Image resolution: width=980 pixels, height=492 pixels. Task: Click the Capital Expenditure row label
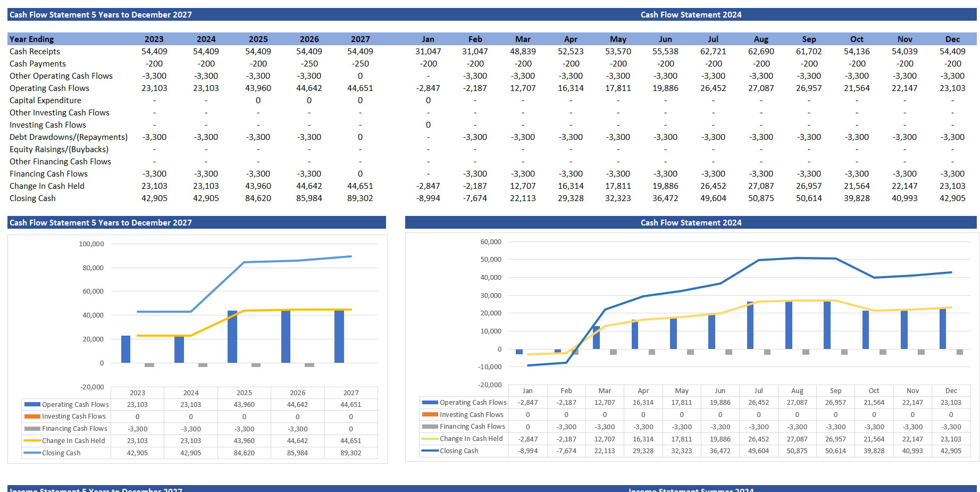click(43, 100)
